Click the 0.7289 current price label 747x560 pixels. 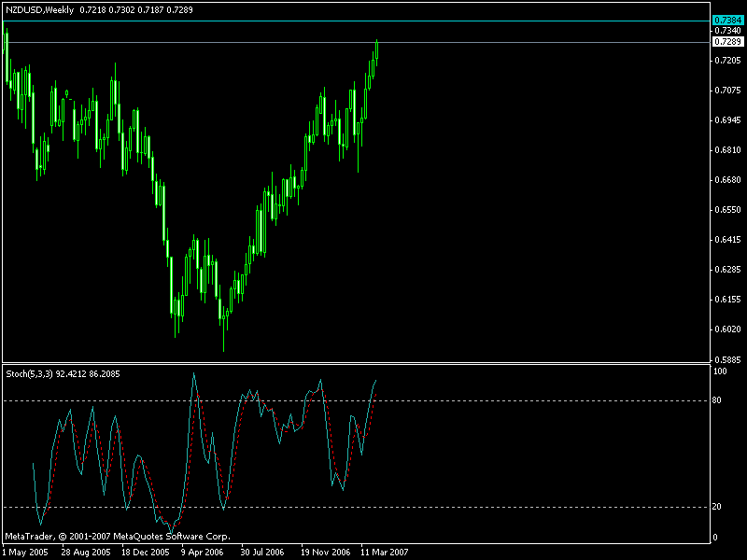(727, 42)
